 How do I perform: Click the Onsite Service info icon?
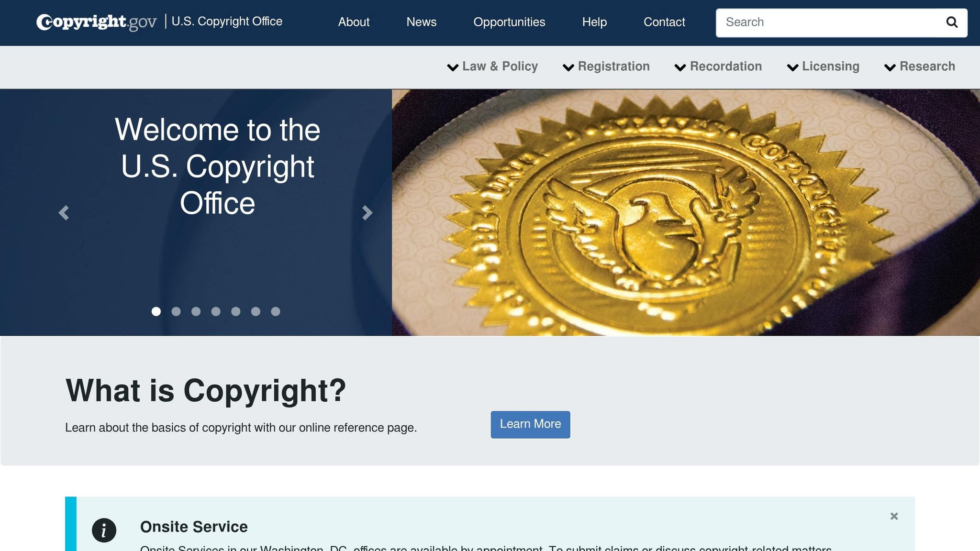(x=104, y=530)
